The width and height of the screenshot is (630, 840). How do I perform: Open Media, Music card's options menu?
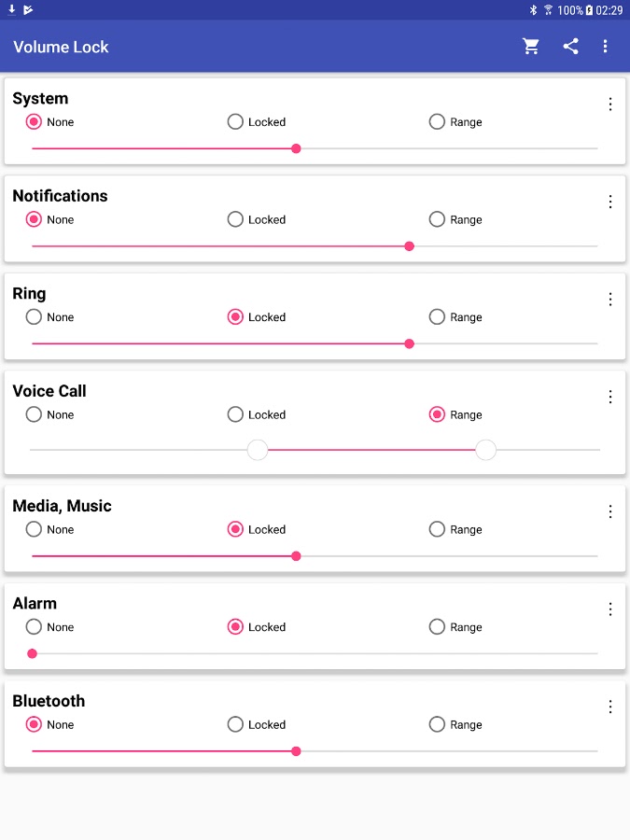[x=610, y=511]
